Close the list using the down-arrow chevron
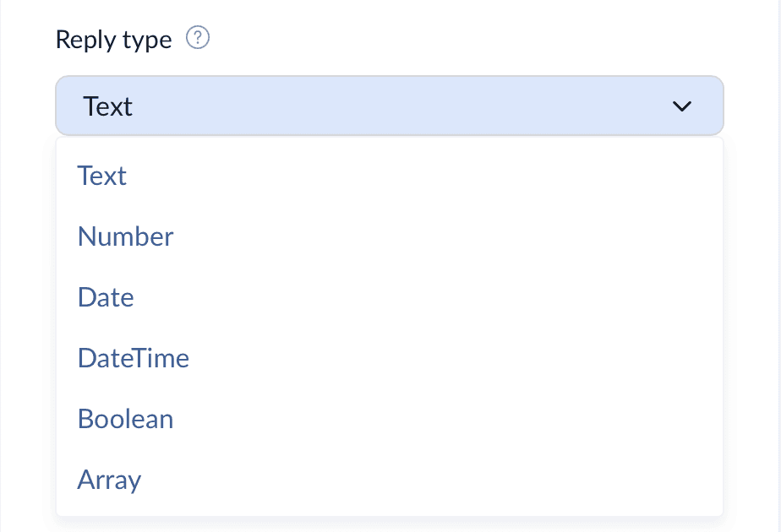The width and height of the screenshot is (781, 532). (x=681, y=106)
